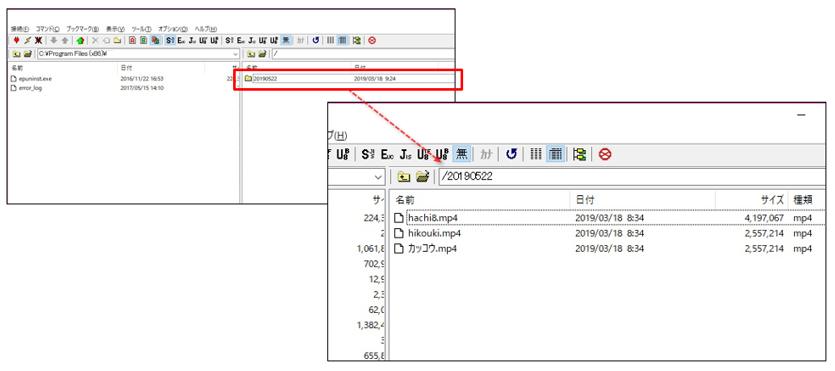Select the 20190522 folder in remote list
The height and width of the screenshot is (371, 835).
265,78
